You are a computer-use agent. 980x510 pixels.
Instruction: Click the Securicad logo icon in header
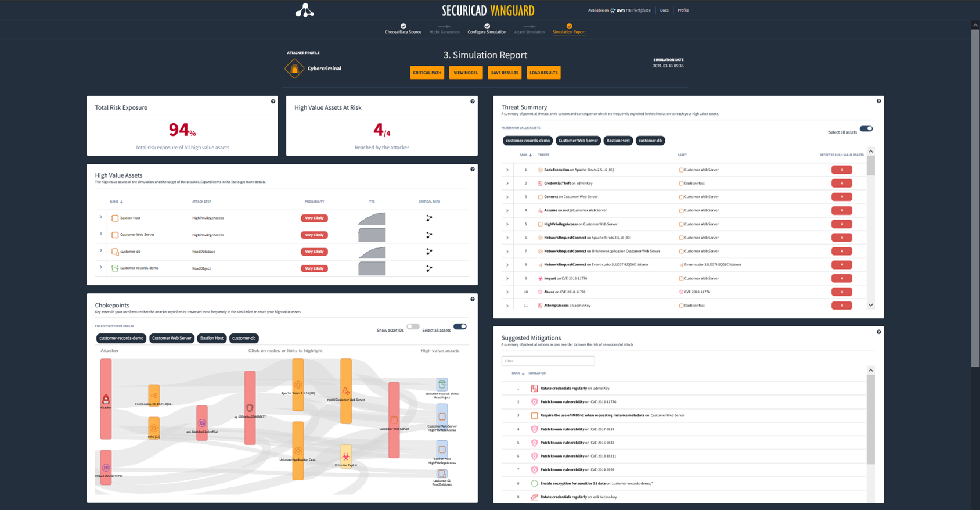305,10
